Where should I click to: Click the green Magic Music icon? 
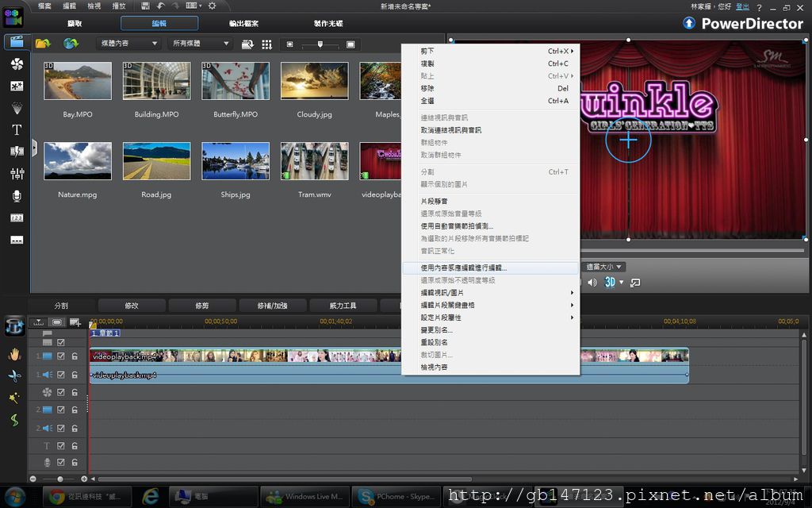click(14, 419)
